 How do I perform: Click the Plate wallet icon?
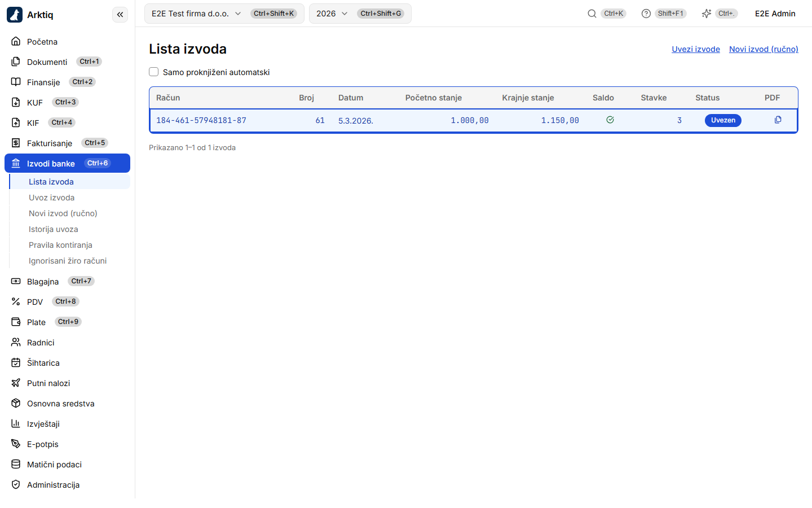[x=16, y=322]
